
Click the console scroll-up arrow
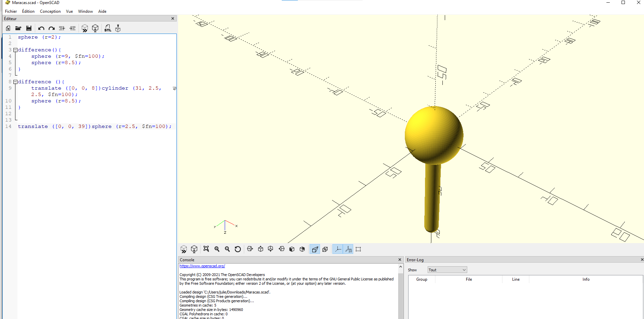coord(400,267)
